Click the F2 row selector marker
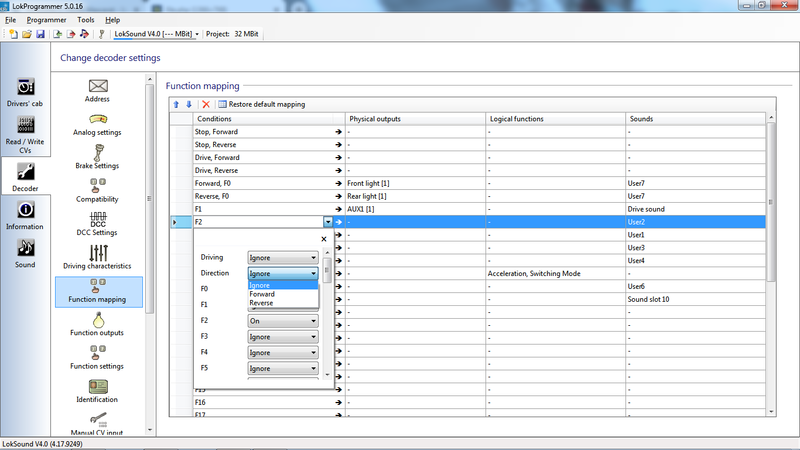800x450 pixels. (x=181, y=222)
